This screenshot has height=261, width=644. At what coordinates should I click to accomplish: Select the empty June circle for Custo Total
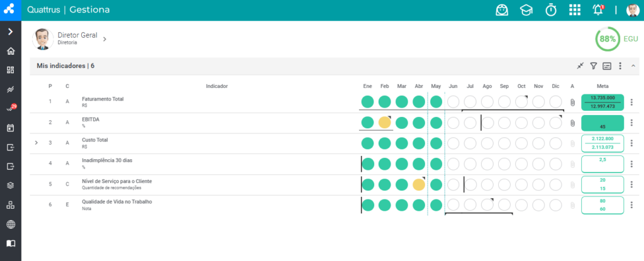(x=453, y=143)
